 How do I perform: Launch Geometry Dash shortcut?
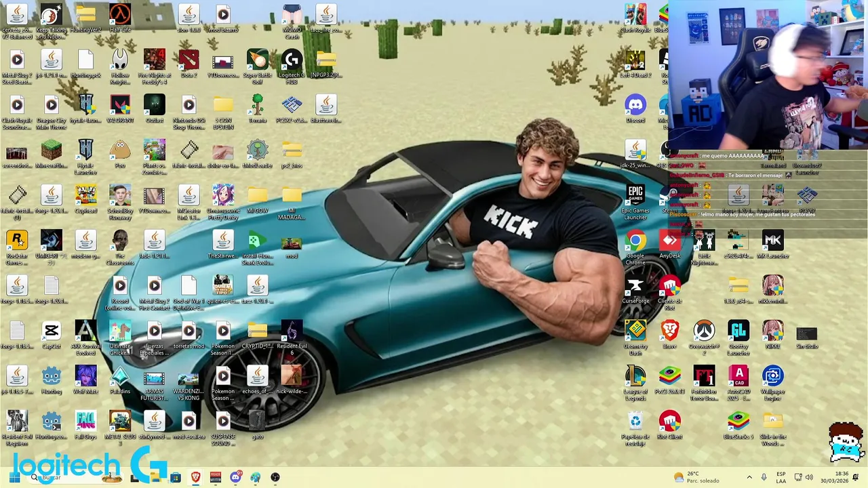click(635, 331)
